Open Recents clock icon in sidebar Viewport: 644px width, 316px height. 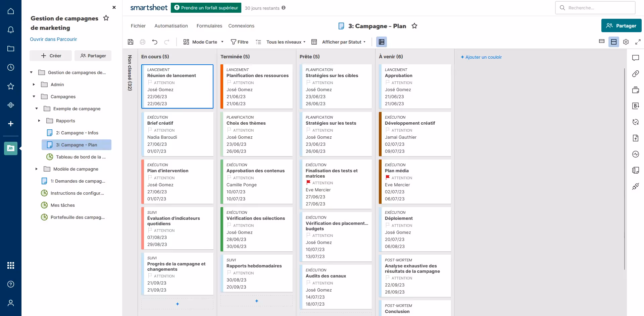[11, 67]
